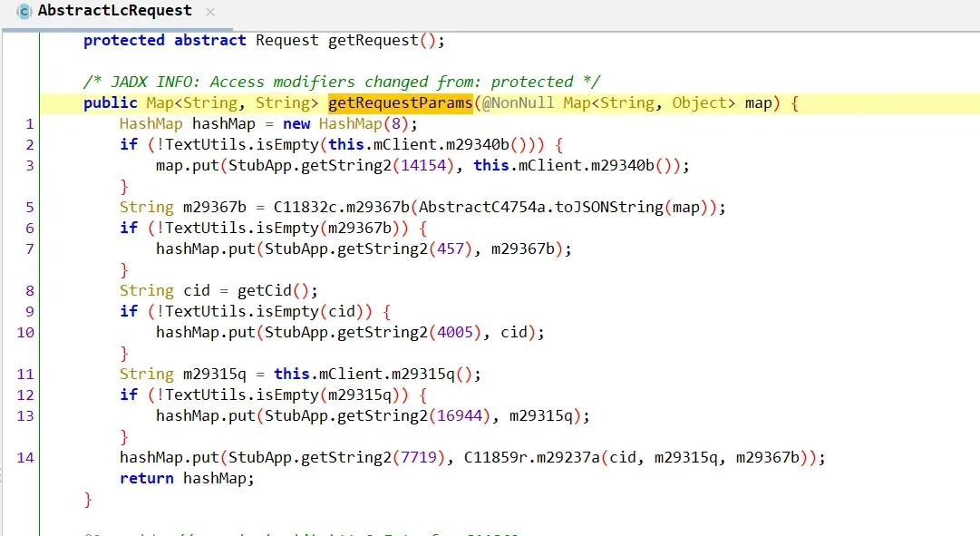Click TextUtils.isEmpty(cid) condition
This screenshot has width=980, height=536.
click(265, 311)
